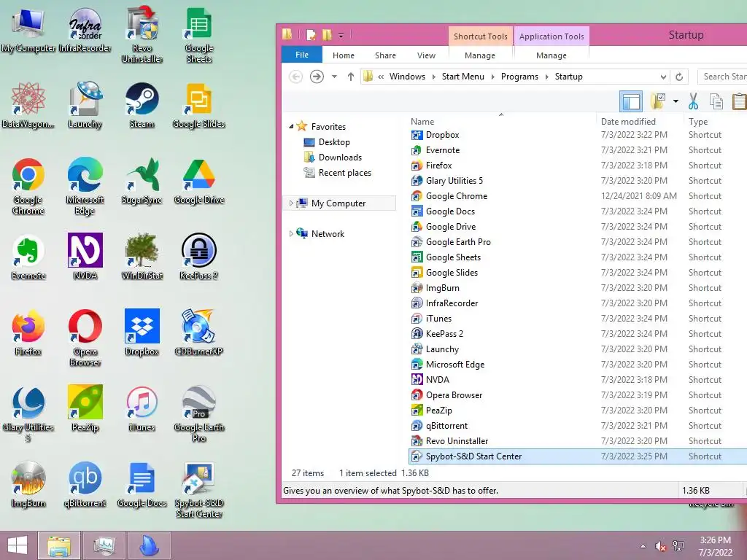The height and width of the screenshot is (560, 747).
Task: Open Manage tab under Shortcut Tools
Action: point(480,55)
